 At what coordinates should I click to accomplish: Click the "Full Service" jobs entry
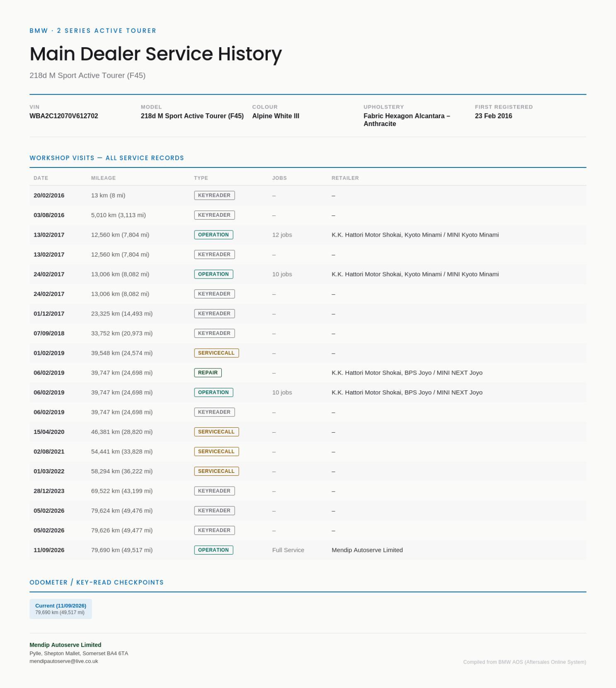pyautogui.click(x=288, y=550)
